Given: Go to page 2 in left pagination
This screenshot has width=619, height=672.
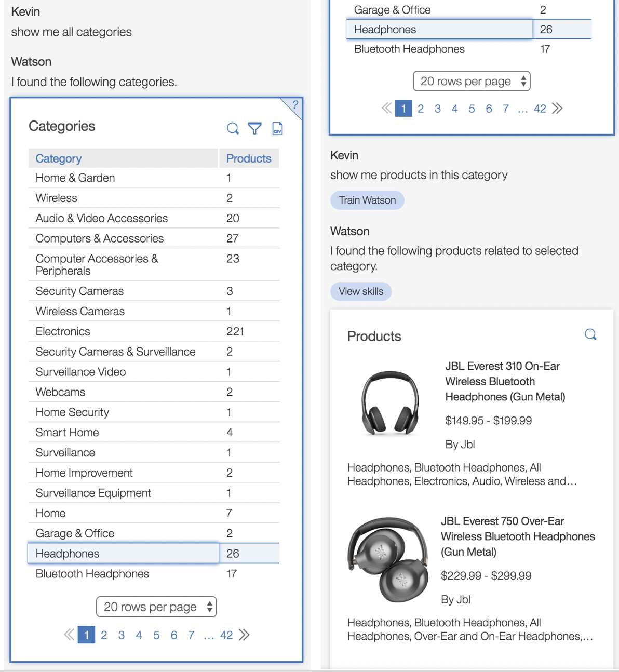Looking at the screenshot, I should pyautogui.click(x=104, y=635).
